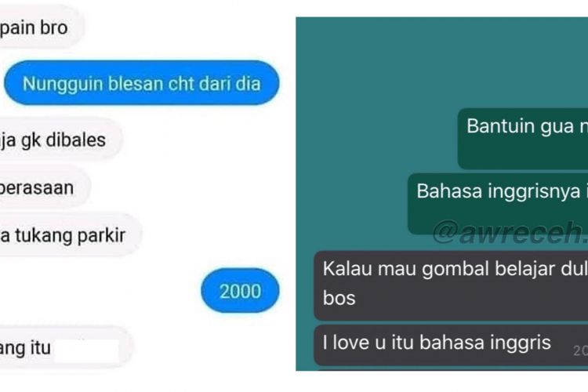Screen dimensions: 588x392
Task: Tap the 'pain bro' message bubble
Action: point(42,27)
